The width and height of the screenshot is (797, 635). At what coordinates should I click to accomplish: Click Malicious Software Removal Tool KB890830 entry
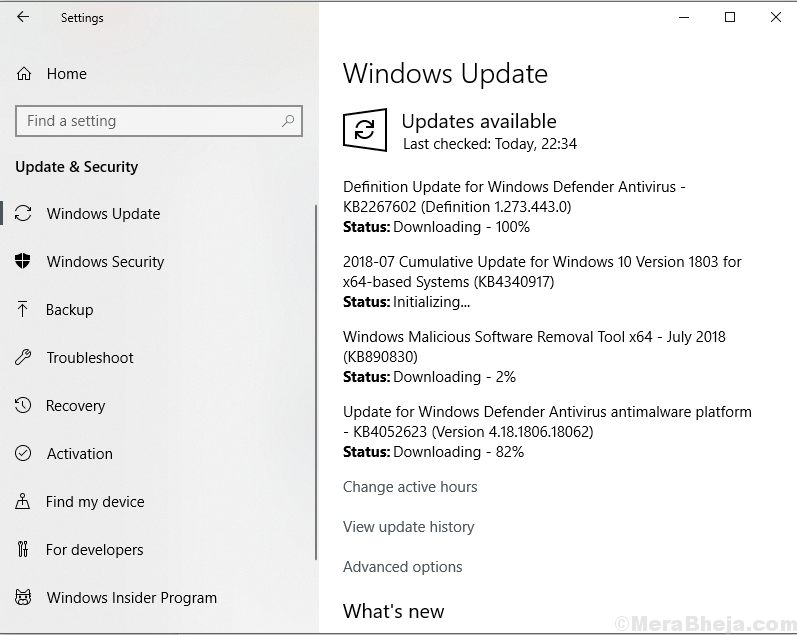click(534, 346)
